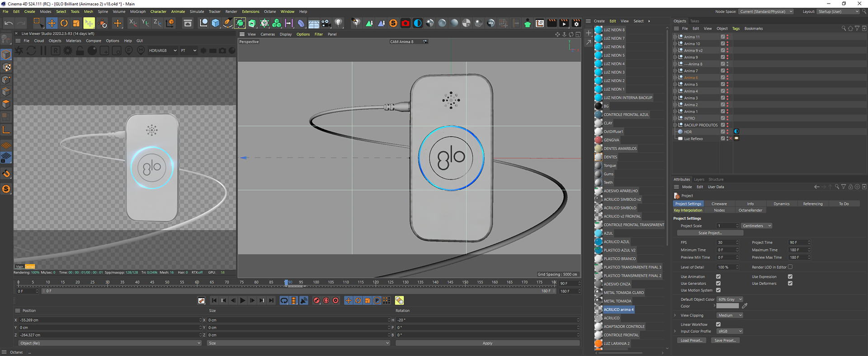This screenshot has height=356, width=868.
Task: Click the timeline playhead at frame 90
Action: [286, 282]
